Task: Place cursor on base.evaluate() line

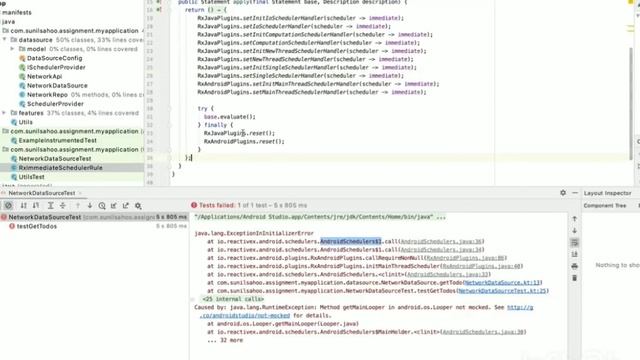Action: tap(230, 117)
